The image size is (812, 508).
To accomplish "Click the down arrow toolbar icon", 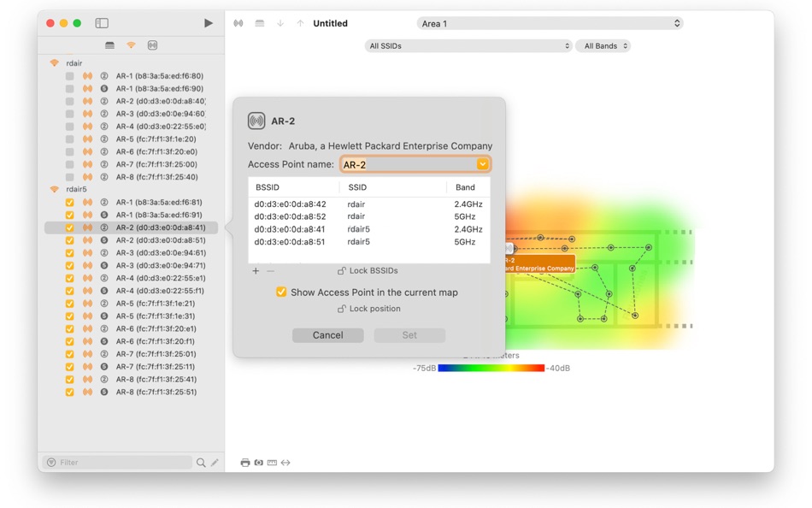I will point(280,23).
